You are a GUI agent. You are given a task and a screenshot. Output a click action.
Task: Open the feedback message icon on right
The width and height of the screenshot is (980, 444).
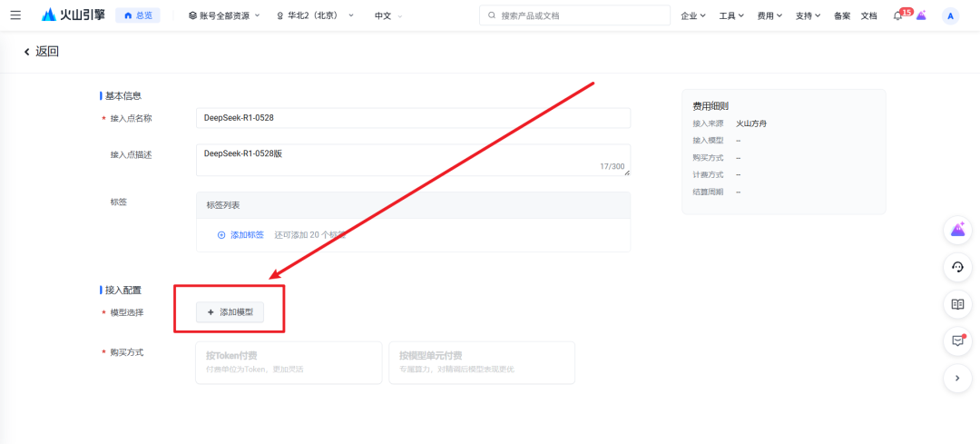(x=957, y=340)
